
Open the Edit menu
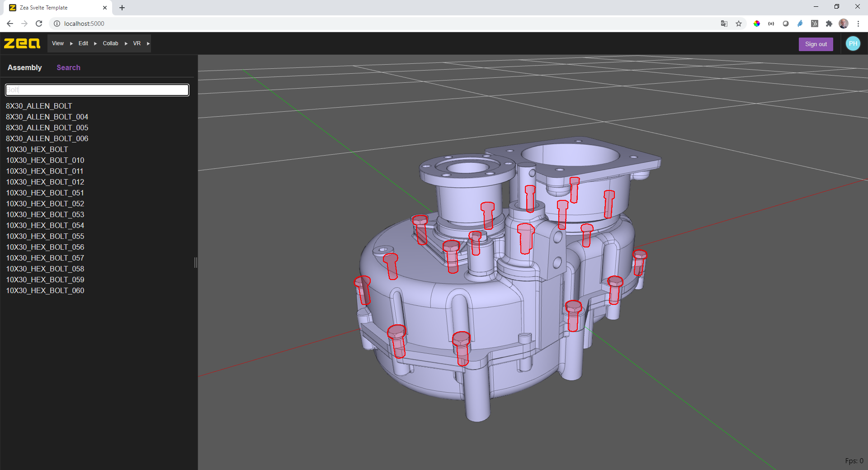(x=83, y=43)
